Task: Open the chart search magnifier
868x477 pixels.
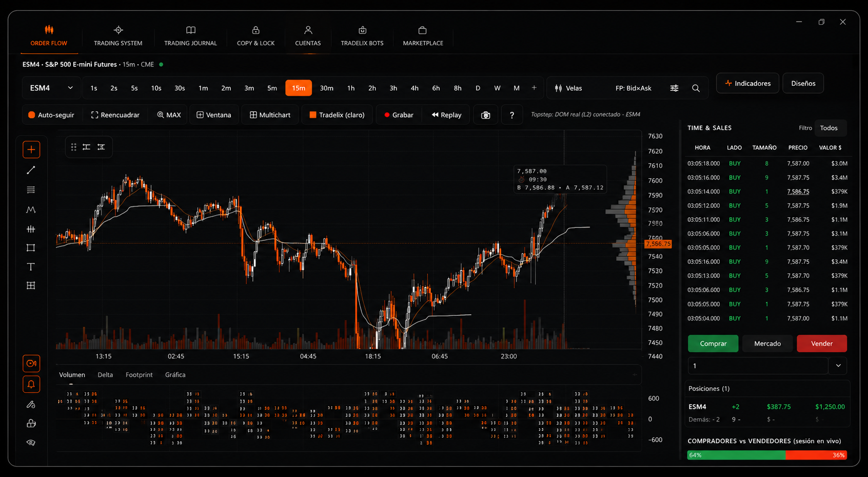Action: (x=696, y=88)
